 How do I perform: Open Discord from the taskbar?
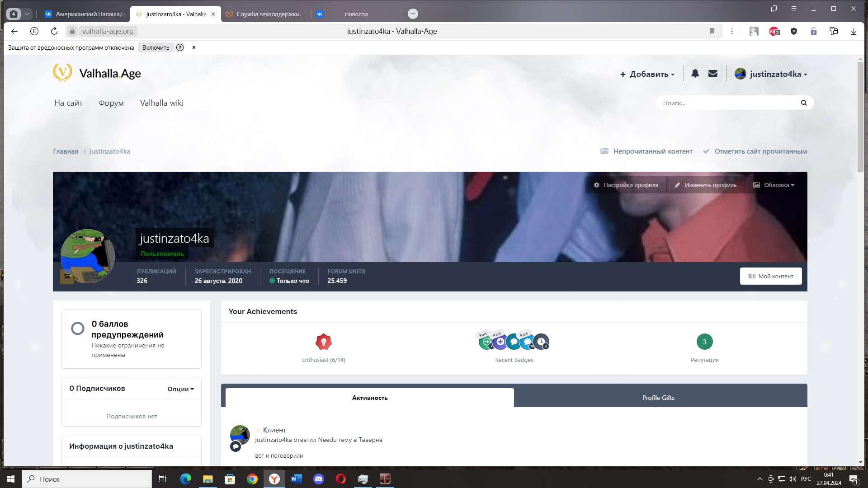(x=319, y=479)
